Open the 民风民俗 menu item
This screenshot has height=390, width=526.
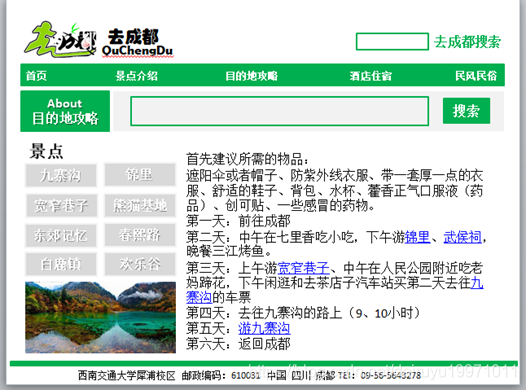[476, 76]
